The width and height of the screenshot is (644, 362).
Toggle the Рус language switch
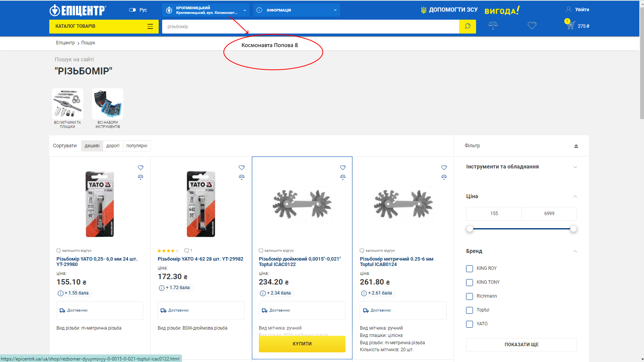(x=132, y=10)
